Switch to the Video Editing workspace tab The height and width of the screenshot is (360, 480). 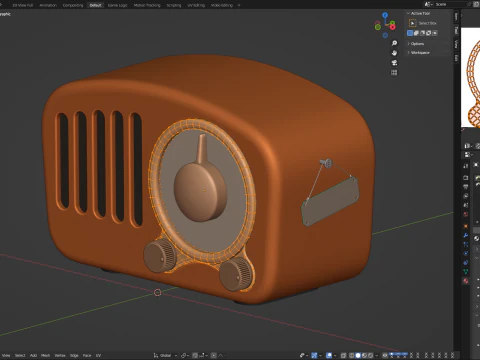222,5
